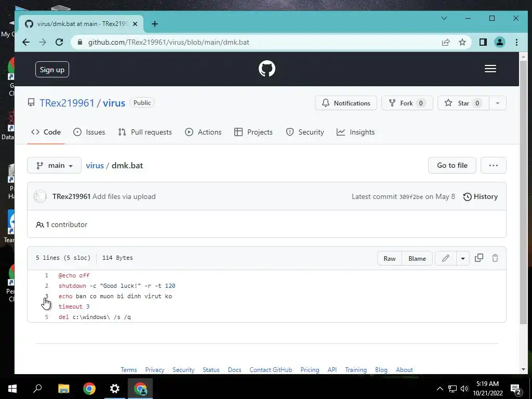Screen dimensions: 532x399
Task: Open the GitHub Octocat logo home
Action: pos(267,69)
